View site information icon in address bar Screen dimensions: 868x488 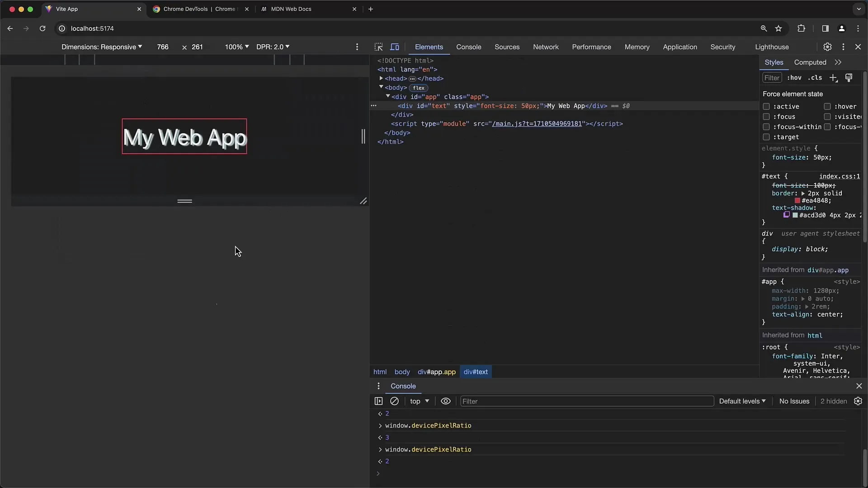62,28
